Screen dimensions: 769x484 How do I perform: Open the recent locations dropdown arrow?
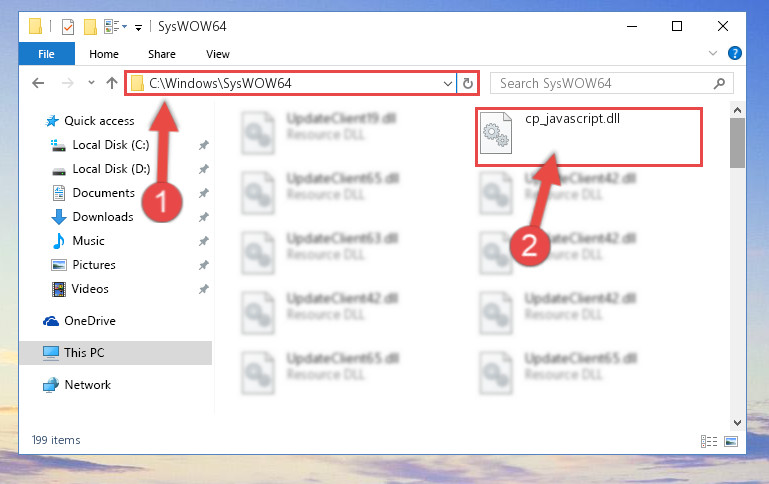[x=91, y=83]
